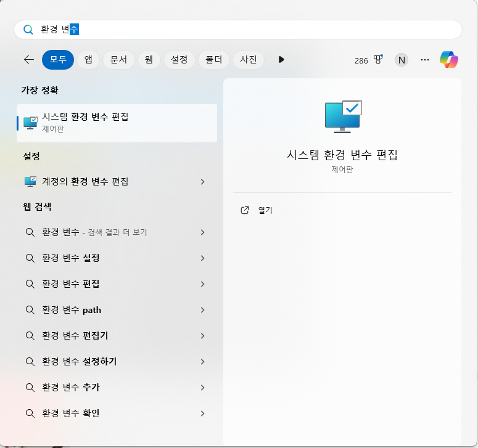The width and height of the screenshot is (478, 448).
Task: Click search icon beside 환경 변수 편집기
Action: click(30, 336)
